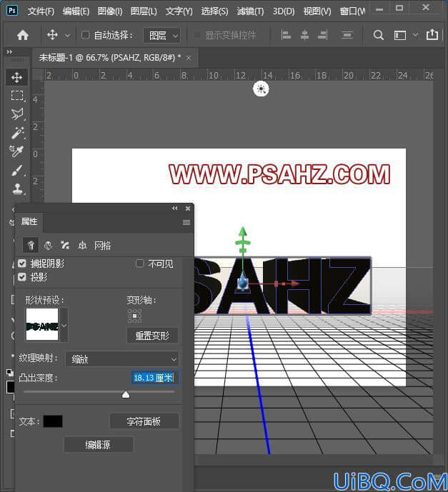448x492 pixels.
Task: Open the 滤镜 menu
Action: (x=250, y=11)
